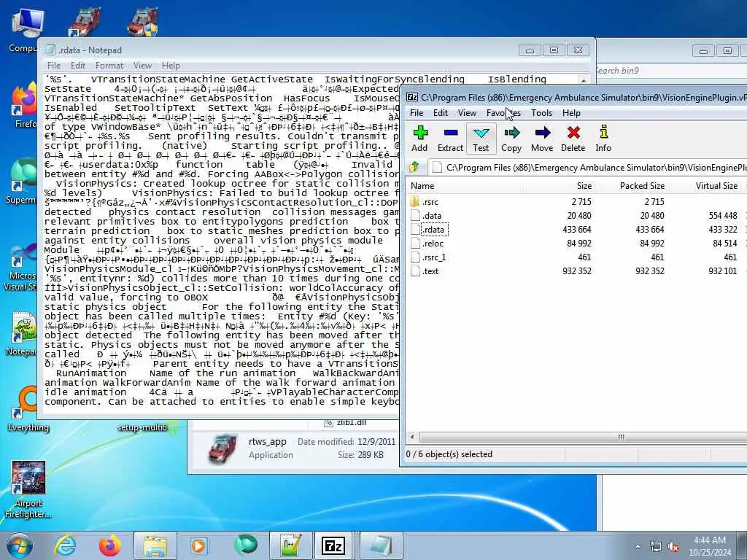
Task: Open Notepad Format menu
Action: (x=109, y=65)
